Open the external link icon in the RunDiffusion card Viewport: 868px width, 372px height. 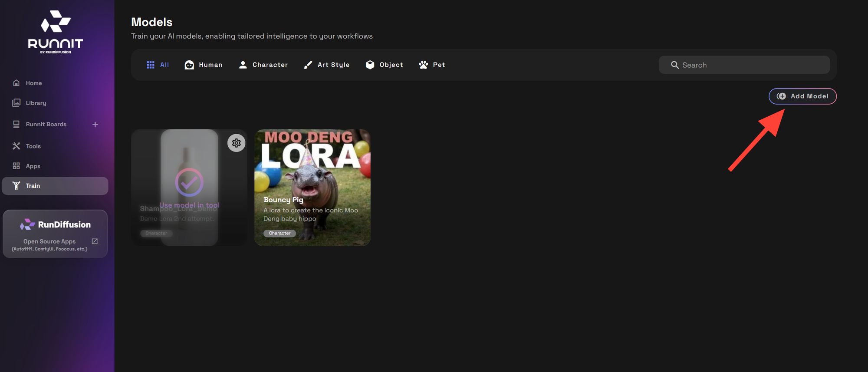[x=95, y=241]
